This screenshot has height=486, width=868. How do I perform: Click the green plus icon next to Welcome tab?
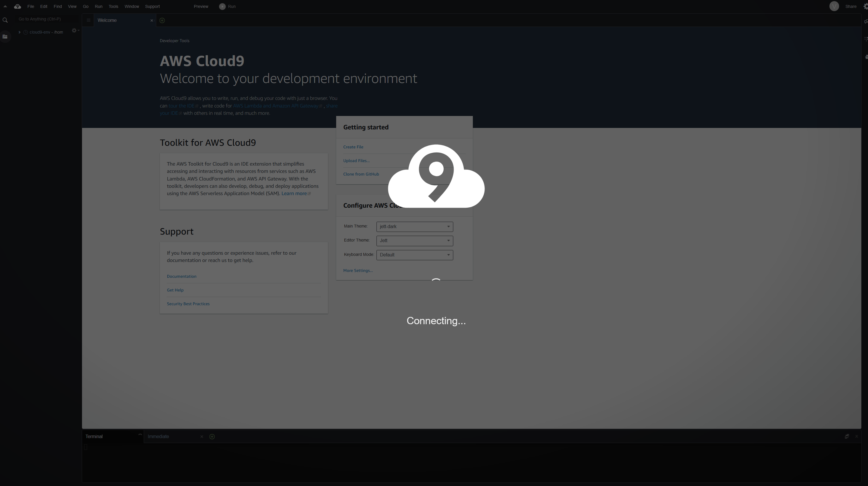(162, 20)
